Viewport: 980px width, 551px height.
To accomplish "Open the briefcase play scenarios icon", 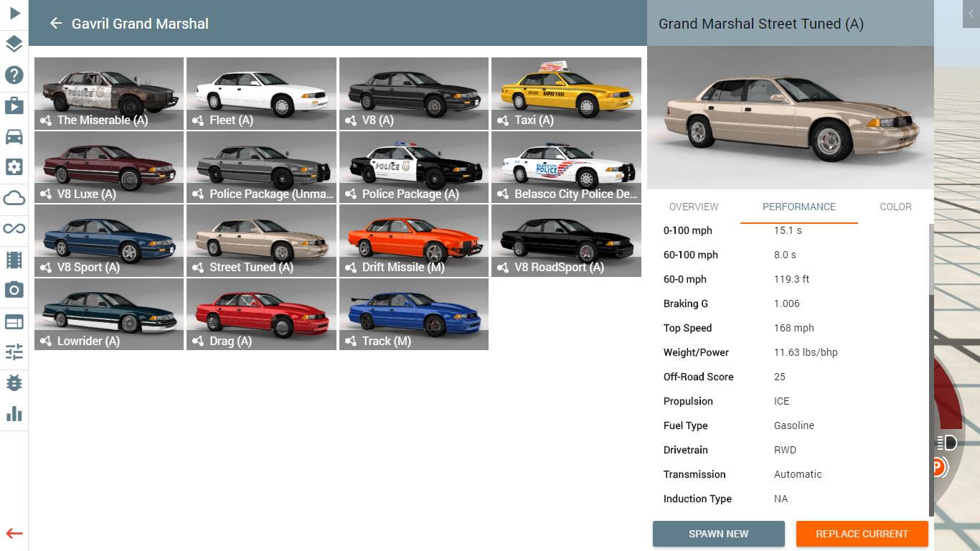I will click(14, 105).
